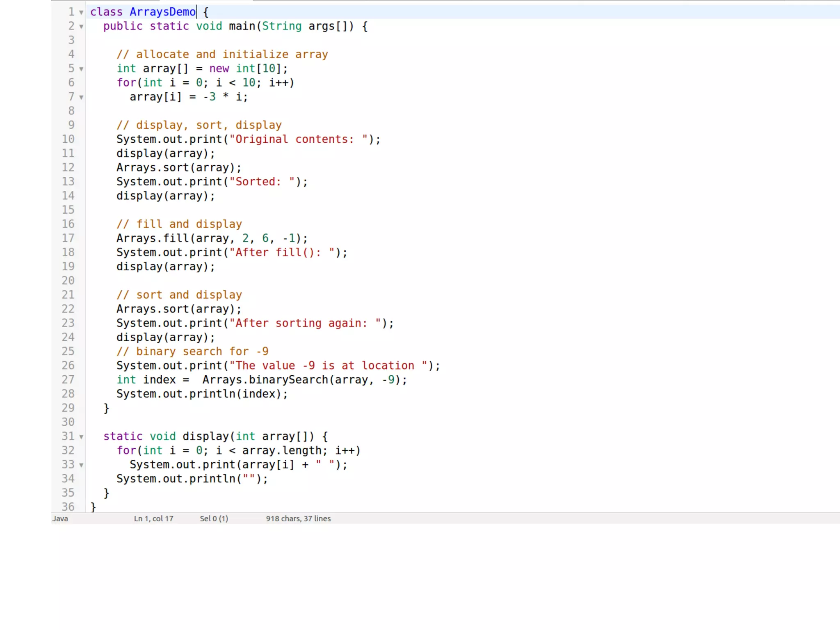Click the Arrays.fill(array, 2, 6, -1) statement
840x630 pixels.
click(x=212, y=238)
